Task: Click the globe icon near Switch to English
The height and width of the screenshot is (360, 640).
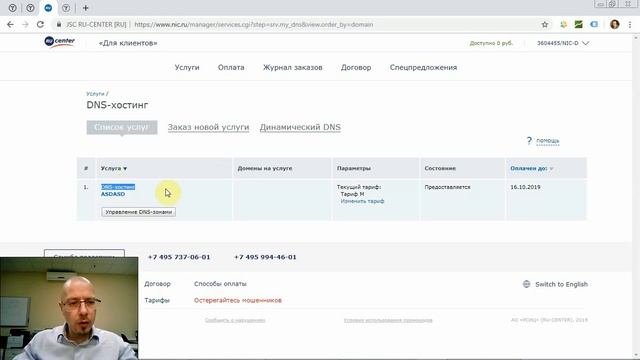Action: pyautogui.click(x=527, y=284)
